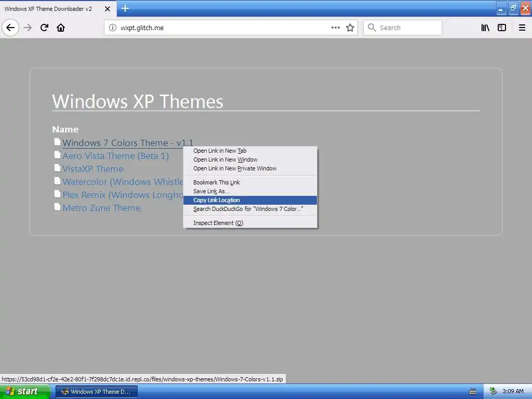Click the 3:09 AM clock
The width and height of the screenshot is (532, 399).
[513, 391]
